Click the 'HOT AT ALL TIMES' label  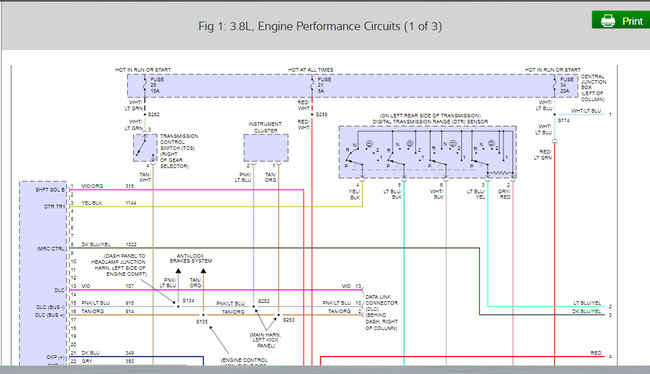pyautogui.click(x=310, y=70)
